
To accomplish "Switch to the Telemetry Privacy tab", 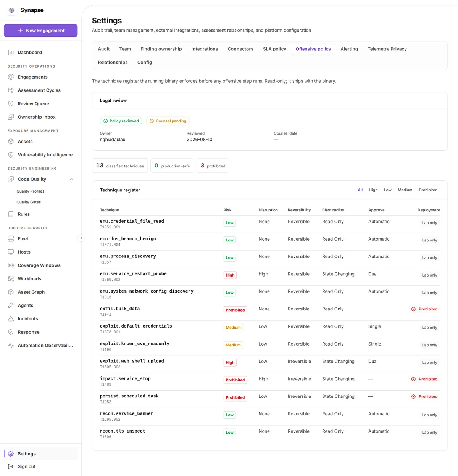I will pos(387,49).
